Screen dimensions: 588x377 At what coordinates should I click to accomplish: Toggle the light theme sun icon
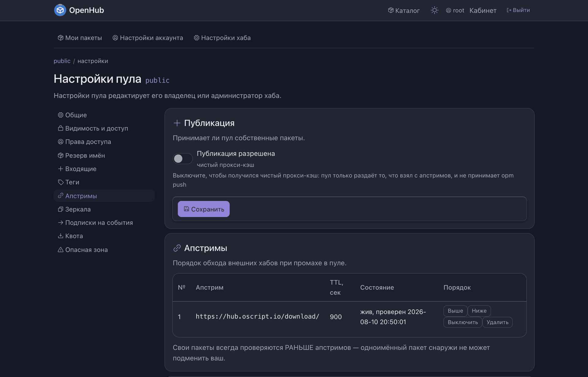(434, 10)
